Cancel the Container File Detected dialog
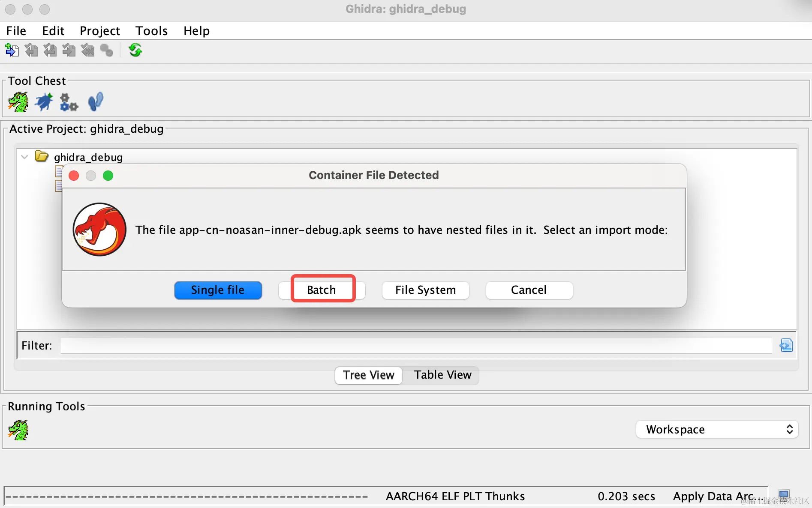 tap(529, 290)
